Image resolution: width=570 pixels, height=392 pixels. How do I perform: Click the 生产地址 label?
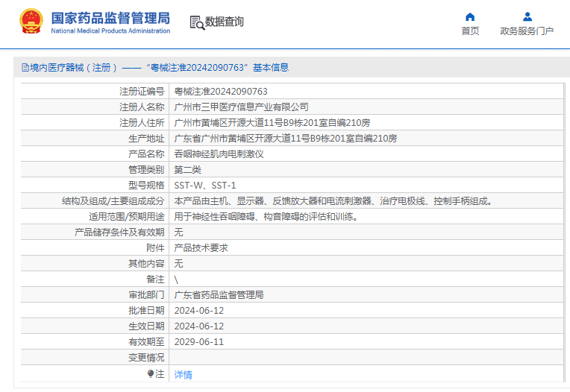click(x=146, y=139)
